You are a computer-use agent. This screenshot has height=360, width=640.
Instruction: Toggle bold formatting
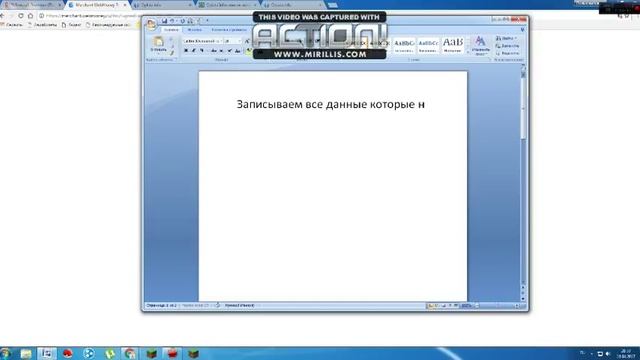tap(186, 51)
